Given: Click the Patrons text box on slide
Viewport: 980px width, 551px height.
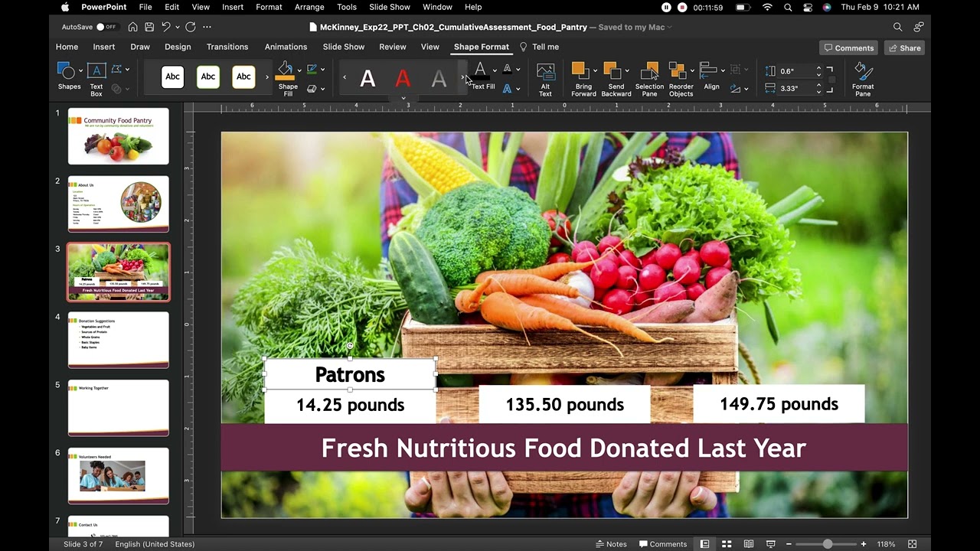Looking at the screenshot, I should tap(350, 374).
